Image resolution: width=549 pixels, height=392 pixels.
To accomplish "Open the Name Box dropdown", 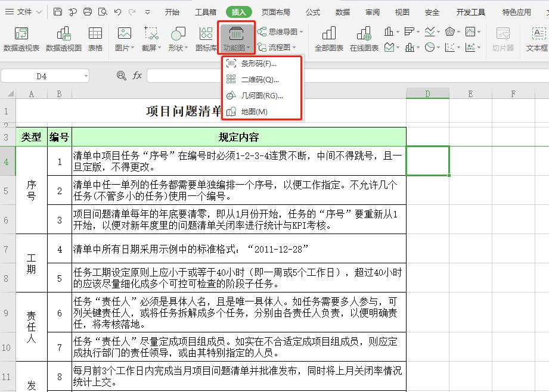I will [85, 76].
